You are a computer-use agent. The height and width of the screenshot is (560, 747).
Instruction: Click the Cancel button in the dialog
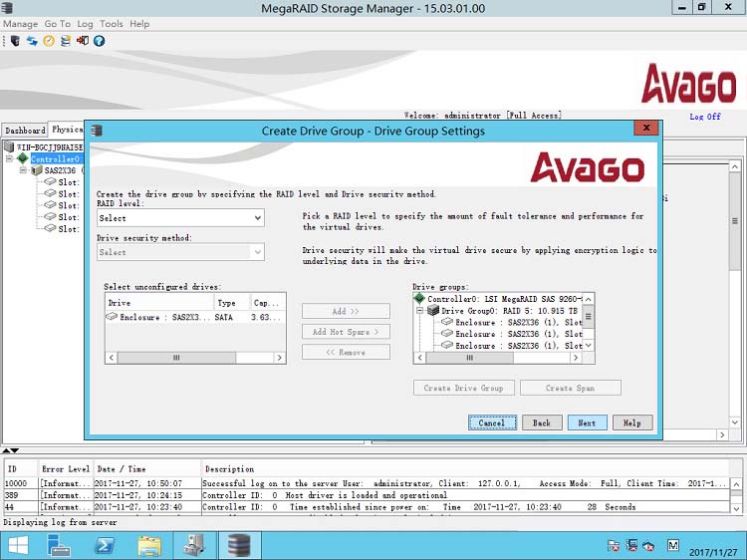coord(492,422)
